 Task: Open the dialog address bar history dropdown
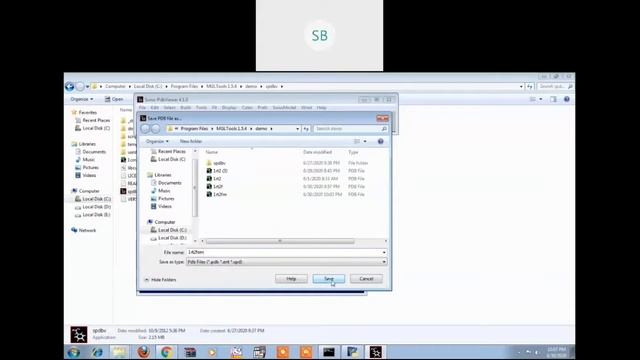(x=297, y=129)
